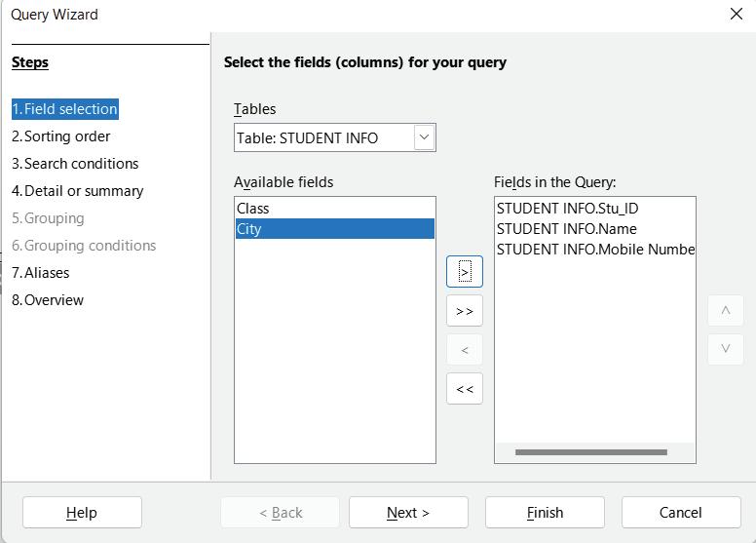Open the Aliases step
This screenshot has height=543, width=756.
41,273
